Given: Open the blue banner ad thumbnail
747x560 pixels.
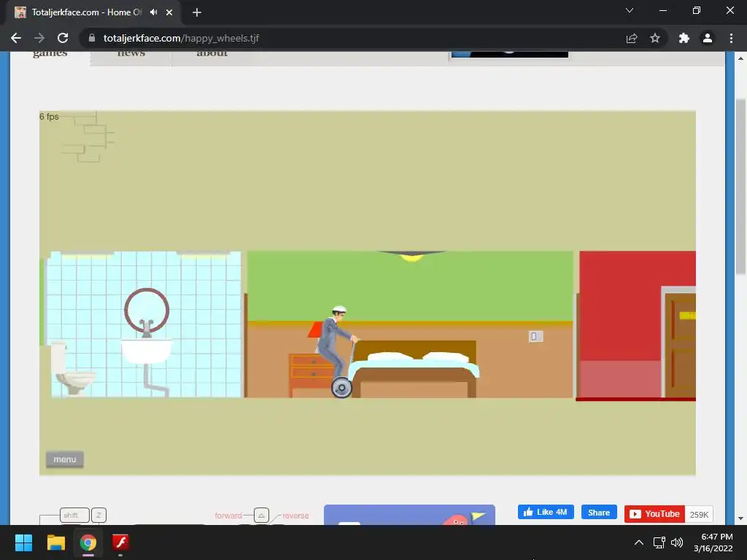Looking at the screenshot, I should point(410,515).
